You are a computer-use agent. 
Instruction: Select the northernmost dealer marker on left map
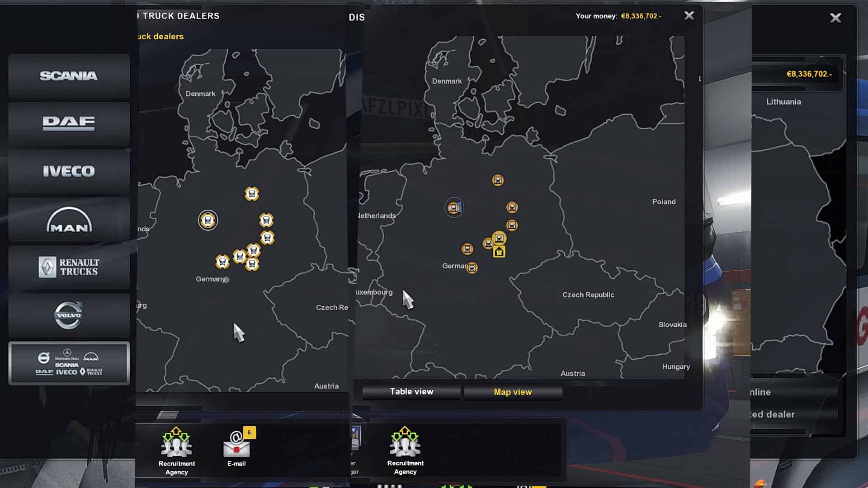pyautogui.click(x=252, y=194)
